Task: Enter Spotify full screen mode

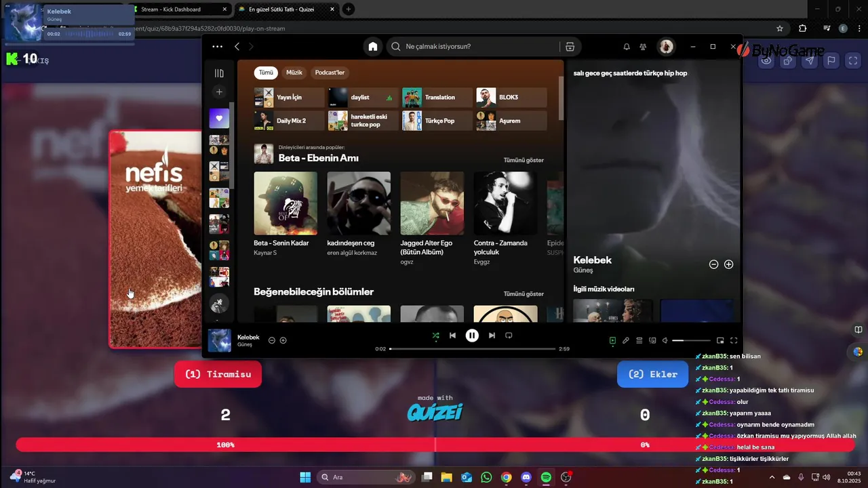Action: point(734,341)
